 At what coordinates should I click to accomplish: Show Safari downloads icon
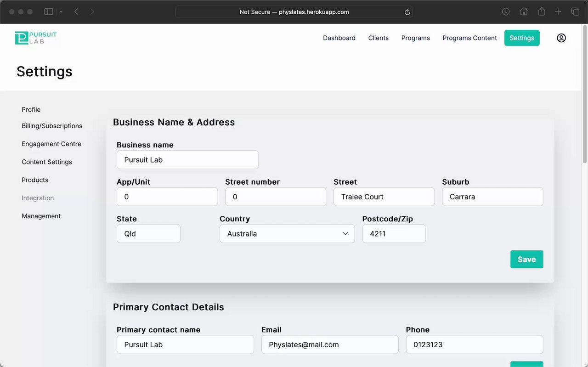(x=506, y=12)
